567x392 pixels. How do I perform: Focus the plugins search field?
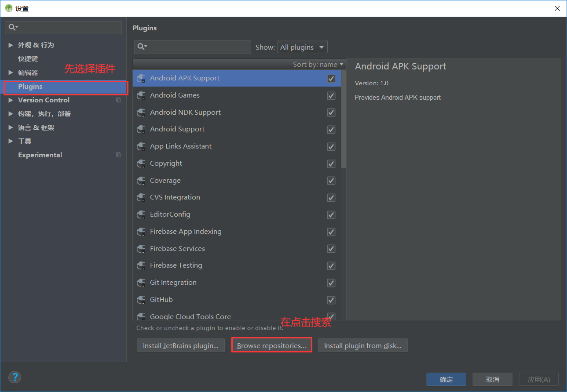[192, 47]
